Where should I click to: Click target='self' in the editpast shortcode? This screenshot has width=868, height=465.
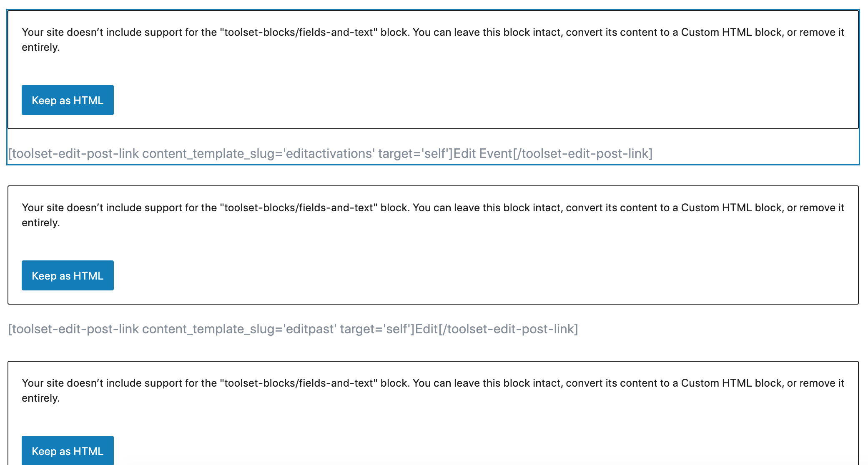376,329
